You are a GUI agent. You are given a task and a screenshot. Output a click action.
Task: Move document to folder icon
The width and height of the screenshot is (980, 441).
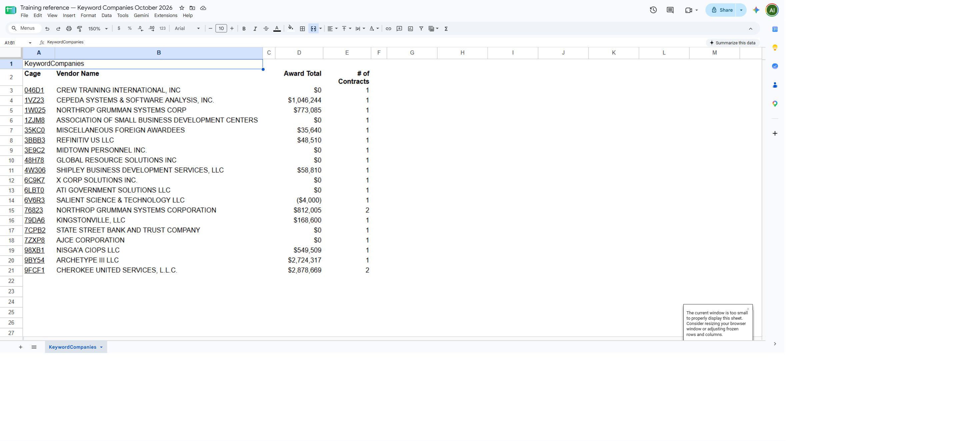[193, 8]
